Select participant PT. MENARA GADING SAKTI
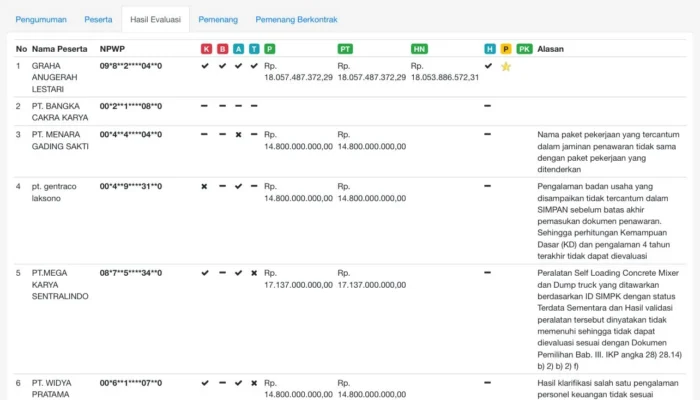Image resolution: width=700 pixels, height=400 pixels. (60, 140)
